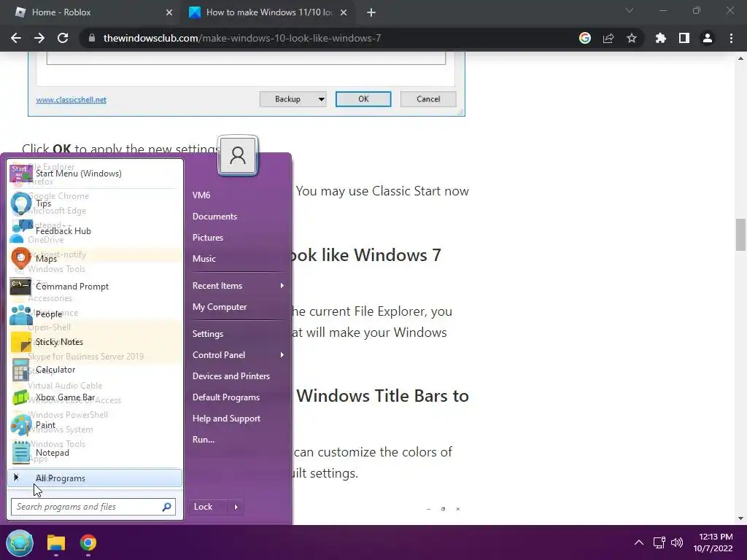Open Google Chrome from the taskbar
This screenshot has width=747, height=560.
(x=88, y=542)
